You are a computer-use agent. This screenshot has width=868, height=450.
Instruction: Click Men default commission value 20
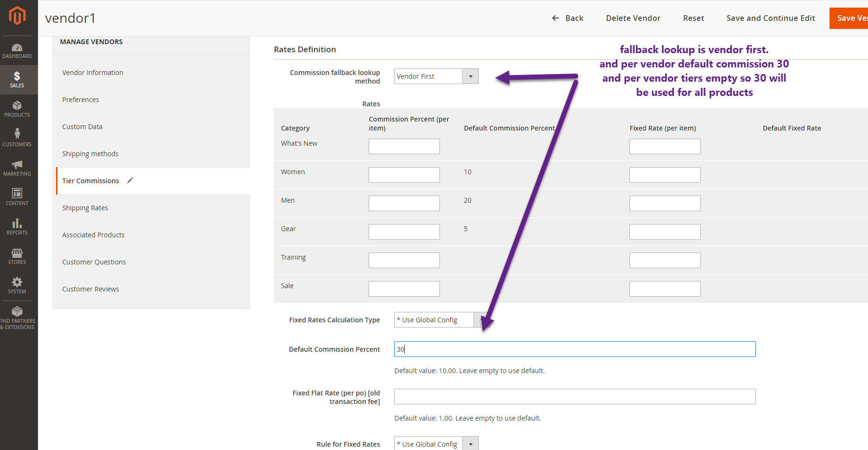[x=467, y=200]
